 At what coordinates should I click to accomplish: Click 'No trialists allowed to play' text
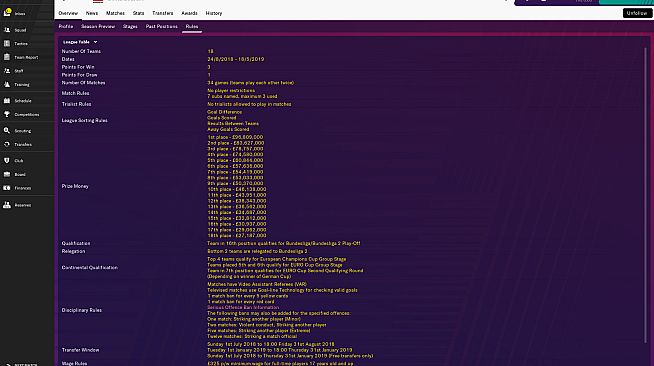point(249,104)
